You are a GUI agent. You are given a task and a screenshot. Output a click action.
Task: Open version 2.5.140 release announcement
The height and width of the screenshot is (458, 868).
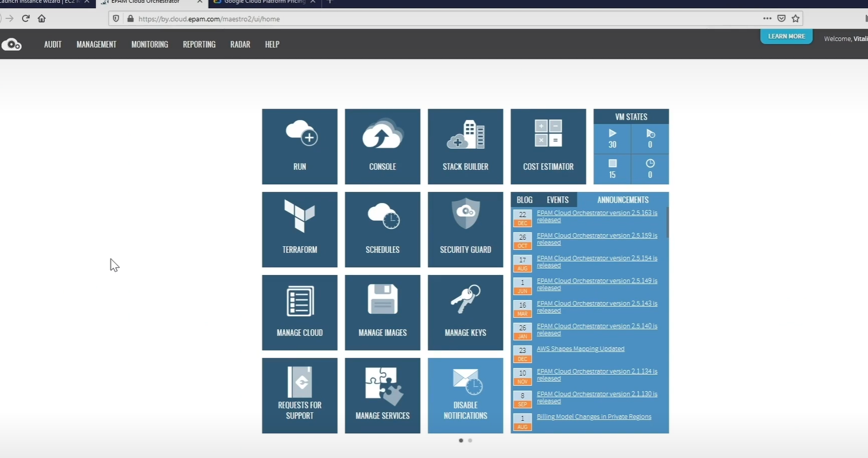click(x=597, y=330)
